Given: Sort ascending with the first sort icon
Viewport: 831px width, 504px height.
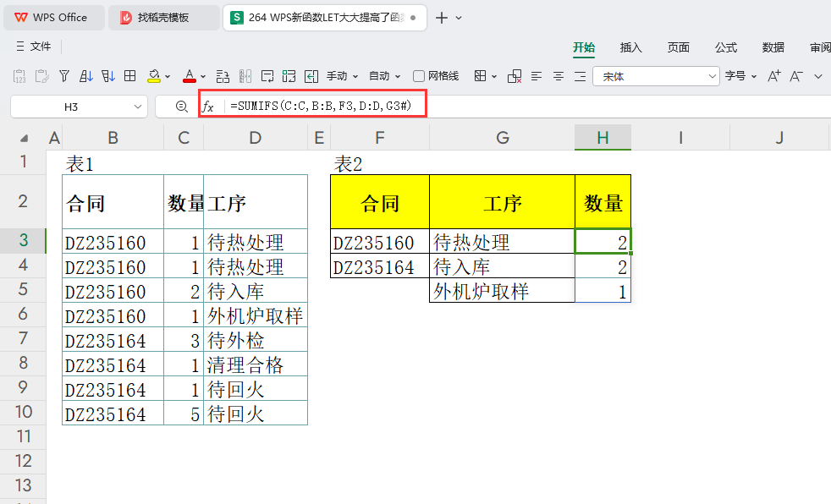Looking at the screenshot, I should (85, 76).
